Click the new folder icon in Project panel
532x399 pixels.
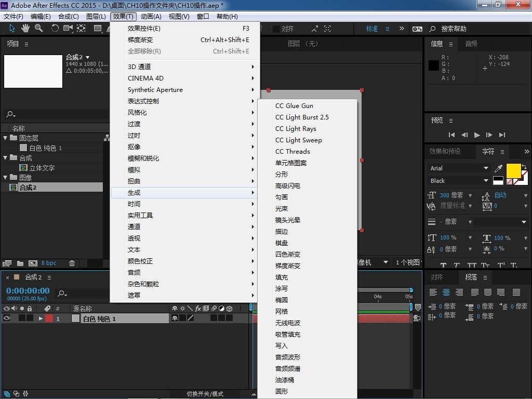coord(20,263)
